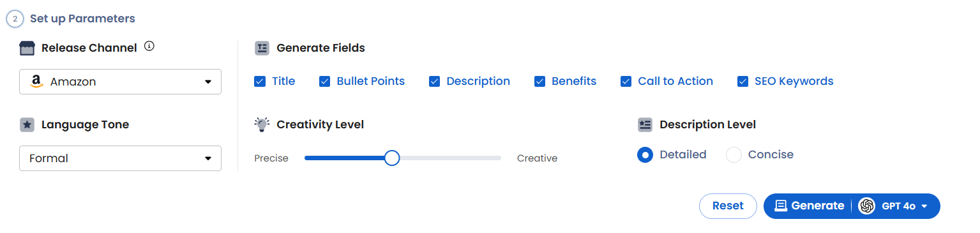The image size is (980, 233).
Task: Click the Creativity Level lightbulb icon
Action: click(x=261, y=124)
